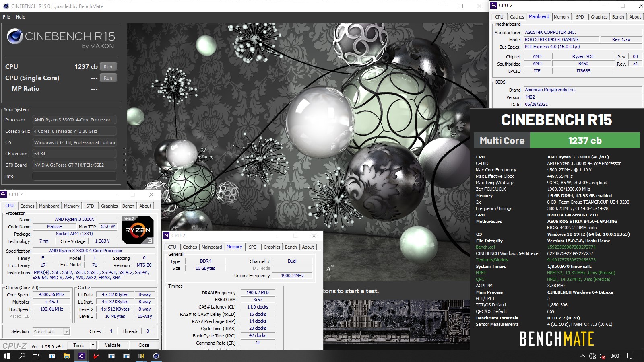Select About tab in CPU-Z CPU window
644x362 pixels.
(145, 206)
